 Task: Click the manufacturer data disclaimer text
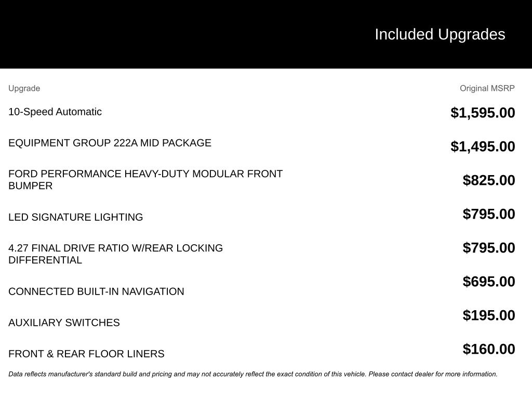(x=253, y=374)
